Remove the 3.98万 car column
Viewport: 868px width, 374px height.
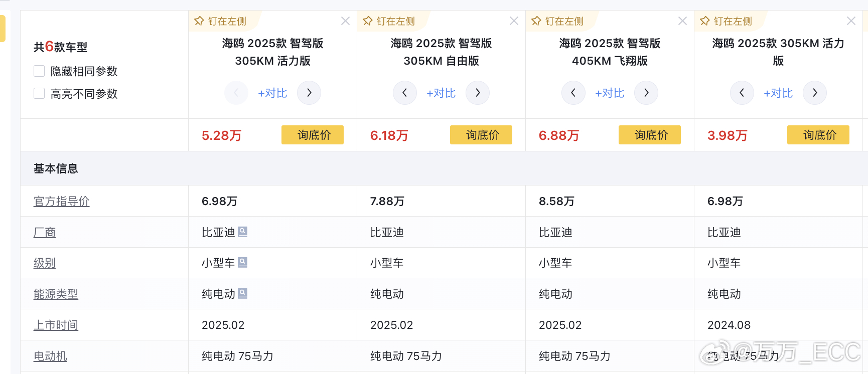(x=851, y=21)
